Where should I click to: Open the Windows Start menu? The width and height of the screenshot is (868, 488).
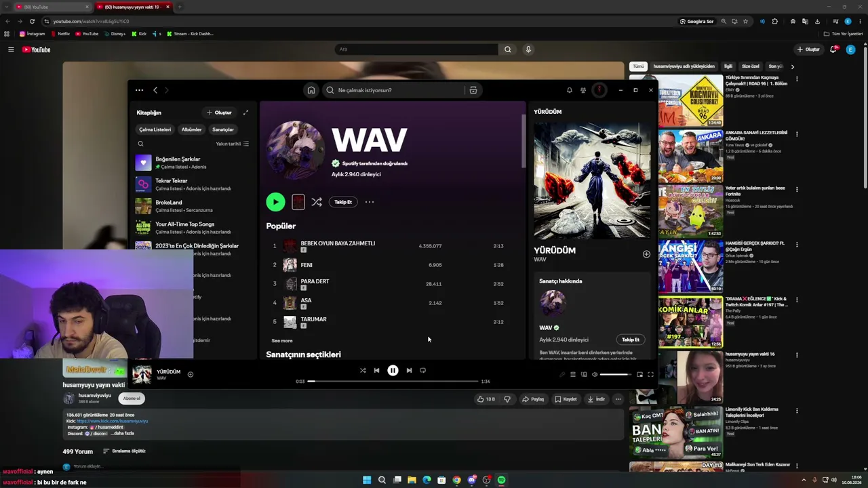coord(367,480)
